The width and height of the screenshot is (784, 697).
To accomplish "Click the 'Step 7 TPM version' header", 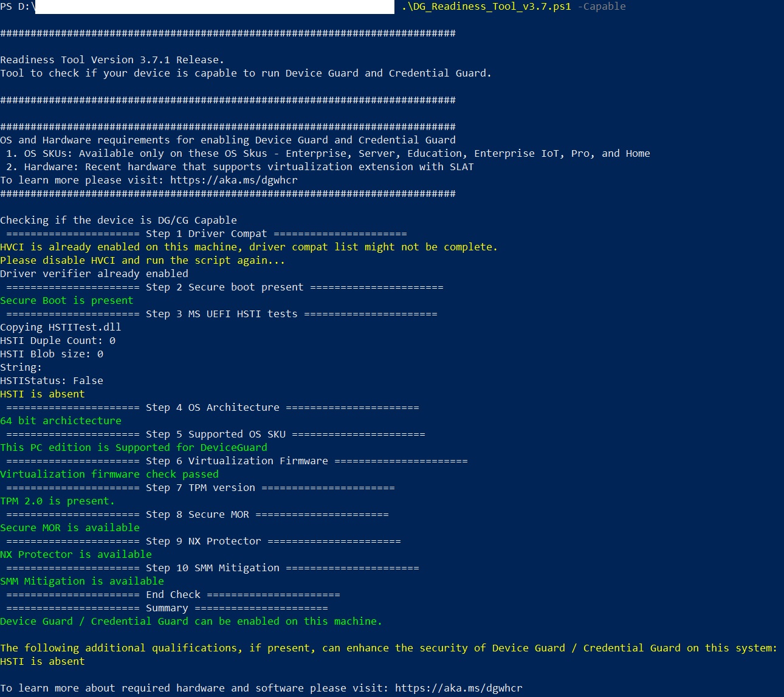I will 201,487.
